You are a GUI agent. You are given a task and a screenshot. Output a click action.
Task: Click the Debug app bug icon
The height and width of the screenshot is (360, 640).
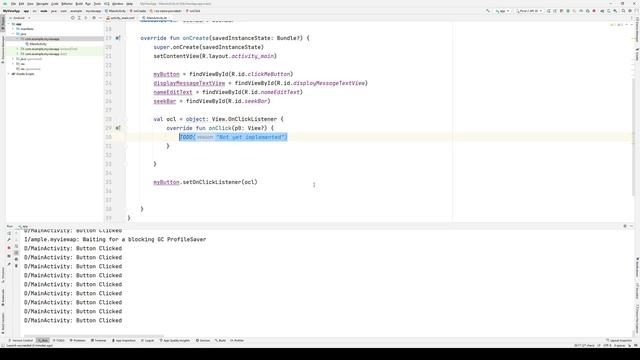[x=568, y=11]
